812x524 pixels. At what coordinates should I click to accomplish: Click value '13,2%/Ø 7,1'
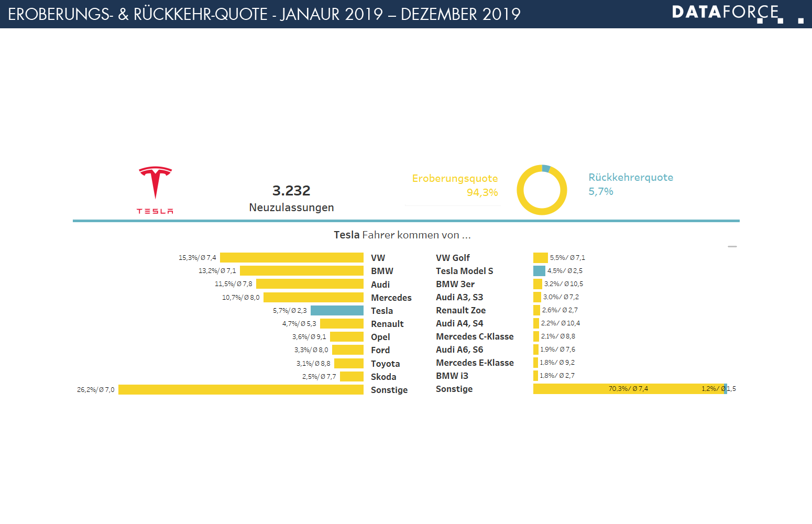(x=217, y=271)
